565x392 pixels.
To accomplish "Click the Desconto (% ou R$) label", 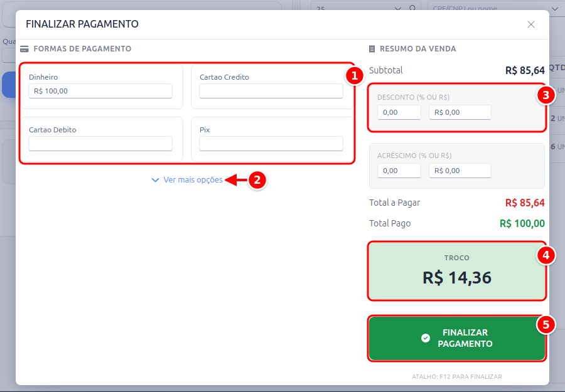I will click(413, 97).
